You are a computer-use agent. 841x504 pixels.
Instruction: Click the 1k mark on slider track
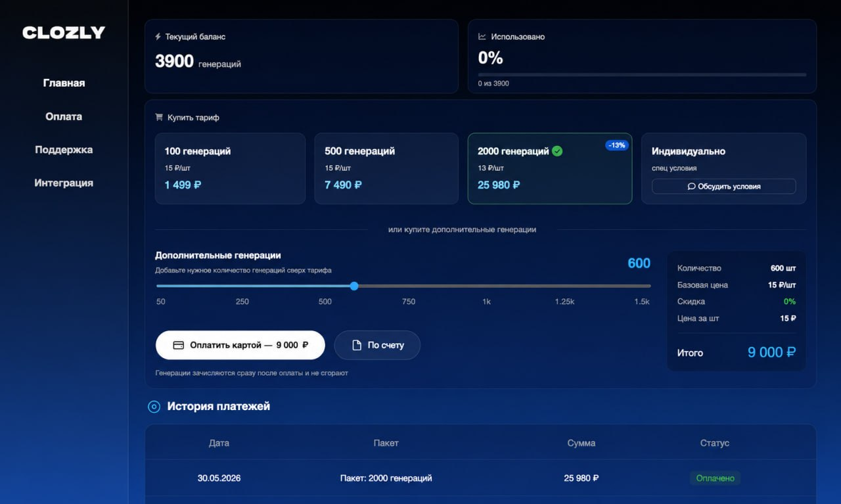click(486, 302)
